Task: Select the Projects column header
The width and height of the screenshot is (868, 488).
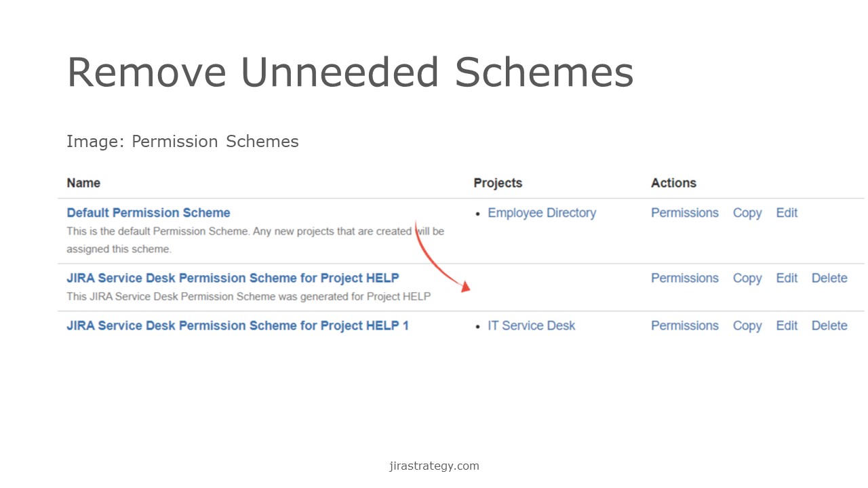Action: [498, 183]
